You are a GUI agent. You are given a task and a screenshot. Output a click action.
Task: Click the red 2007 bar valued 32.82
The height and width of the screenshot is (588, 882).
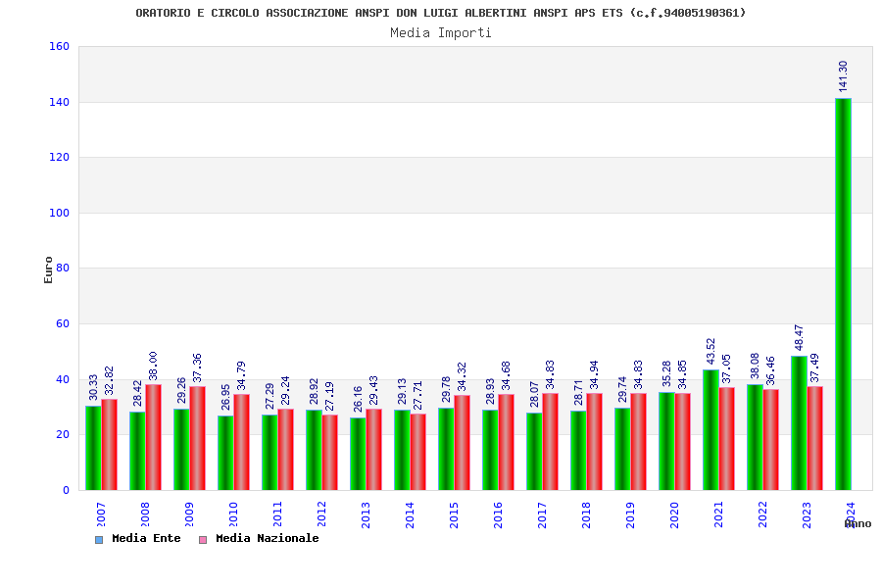pyautogui.click(x=110, y=445)
